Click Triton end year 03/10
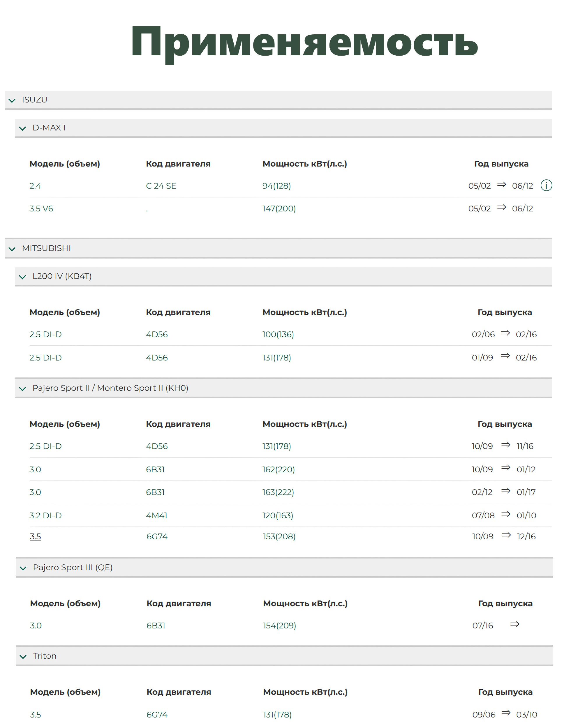Screen dimensions: 564x728 click(527, 715)
